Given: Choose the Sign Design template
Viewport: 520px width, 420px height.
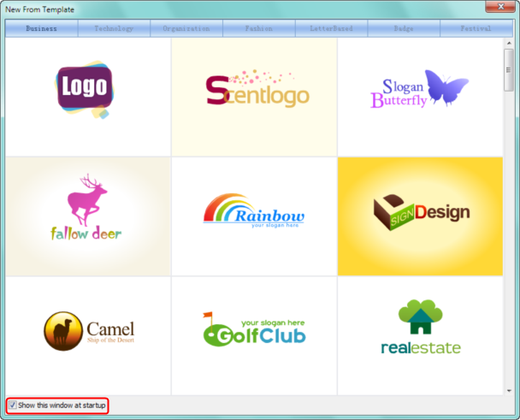Looking at the screenshot, I should (420, 216).
